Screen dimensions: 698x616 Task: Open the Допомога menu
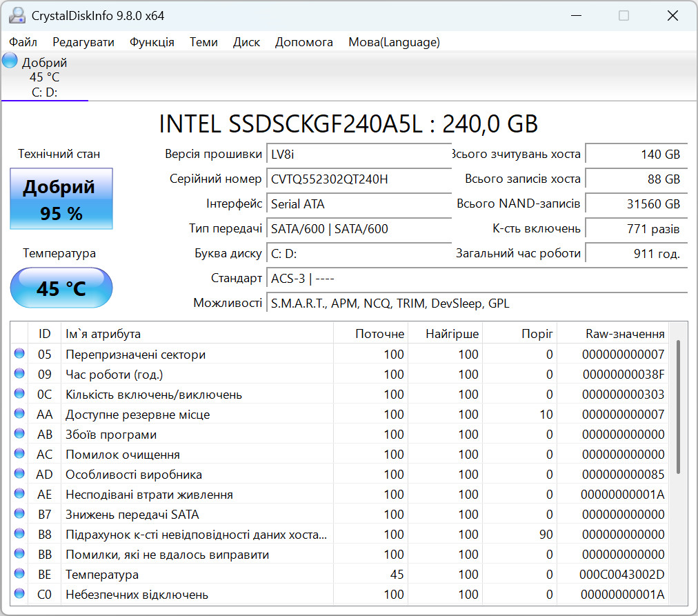(x=303, y=42)
